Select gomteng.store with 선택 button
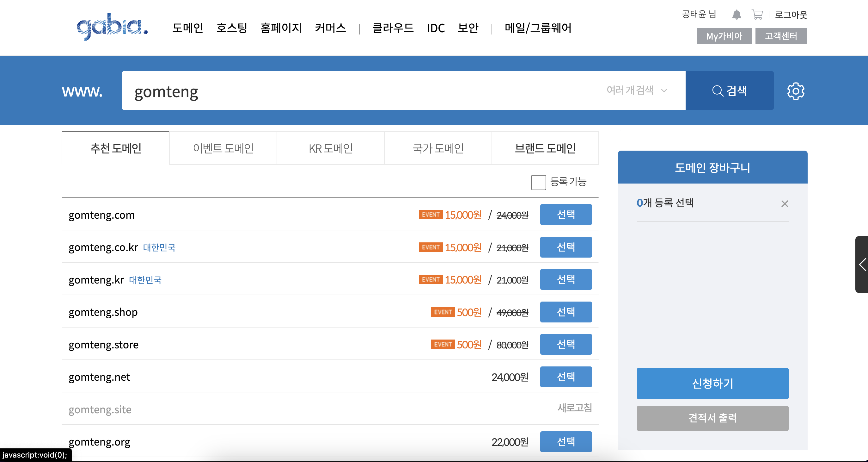 566,344
